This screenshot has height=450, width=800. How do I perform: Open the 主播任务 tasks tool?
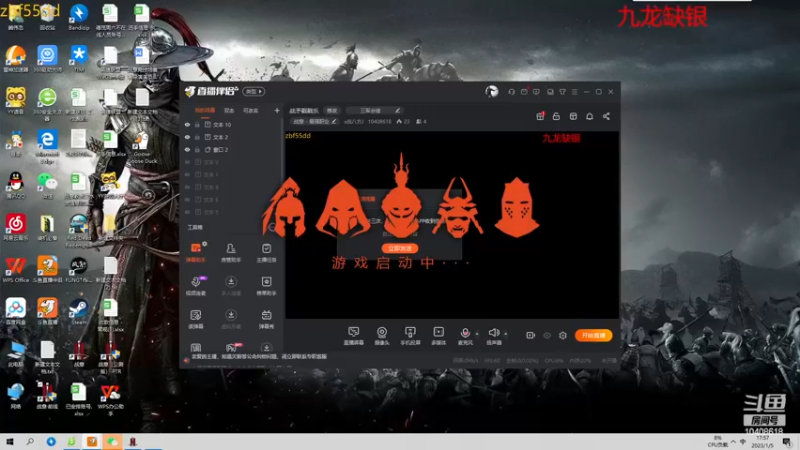click(x=266, y=252)
